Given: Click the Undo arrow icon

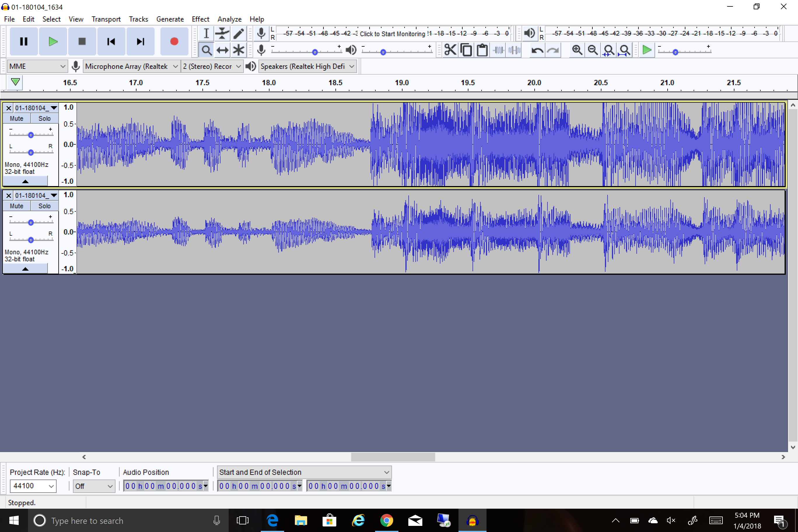Looking at the screenshot, I should tap(537, 50).
